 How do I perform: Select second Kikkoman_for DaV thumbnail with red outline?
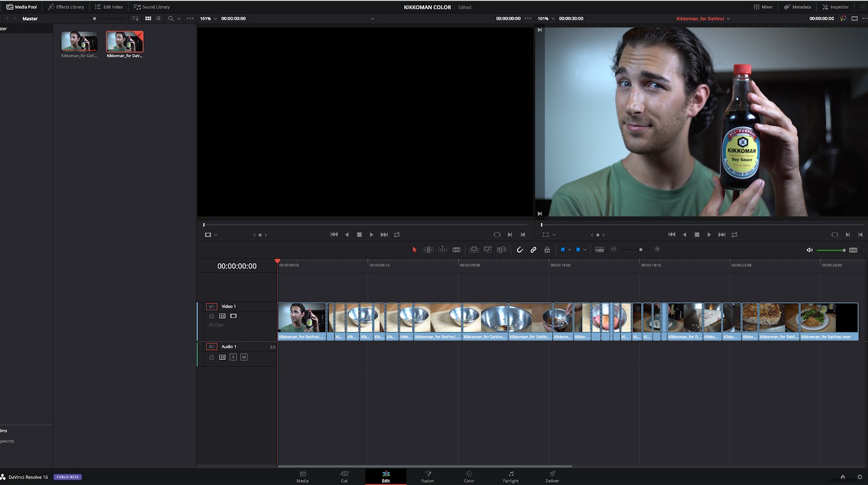[x=125, y=42]
